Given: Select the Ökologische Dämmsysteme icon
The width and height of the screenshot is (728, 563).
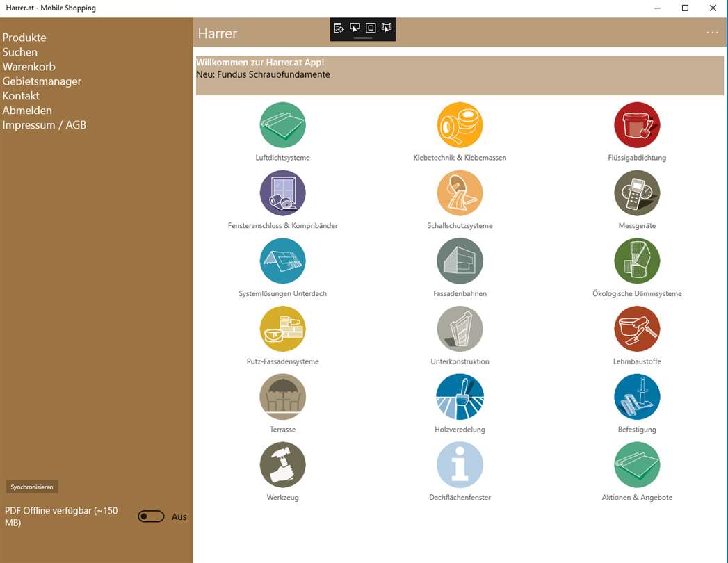Looking at the screenshot, I should [x=637, y=261].
